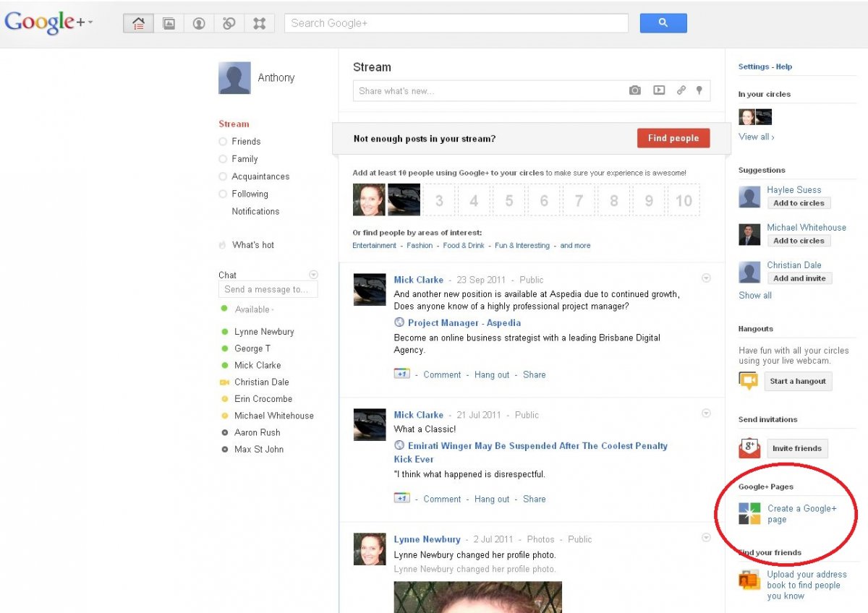Open the Settings link
Viewport: 868px width, 613px height.
[754, 67]
